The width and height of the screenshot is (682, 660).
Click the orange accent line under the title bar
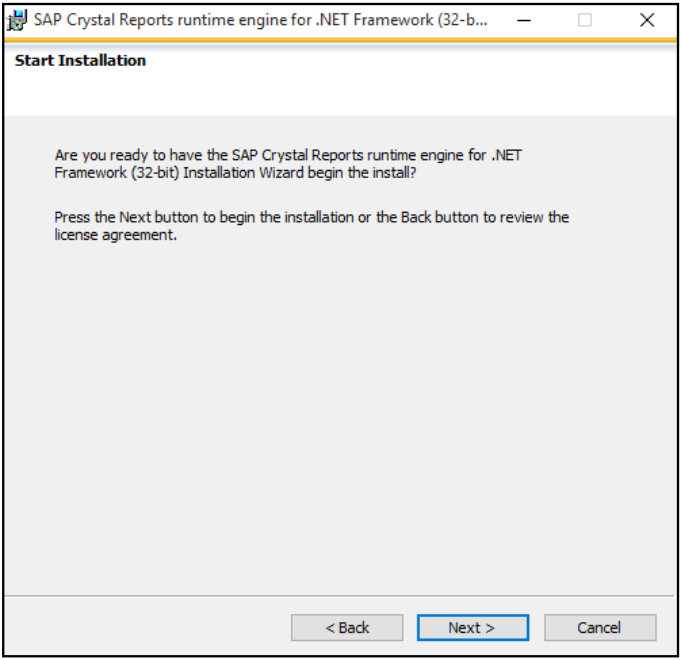340,40
